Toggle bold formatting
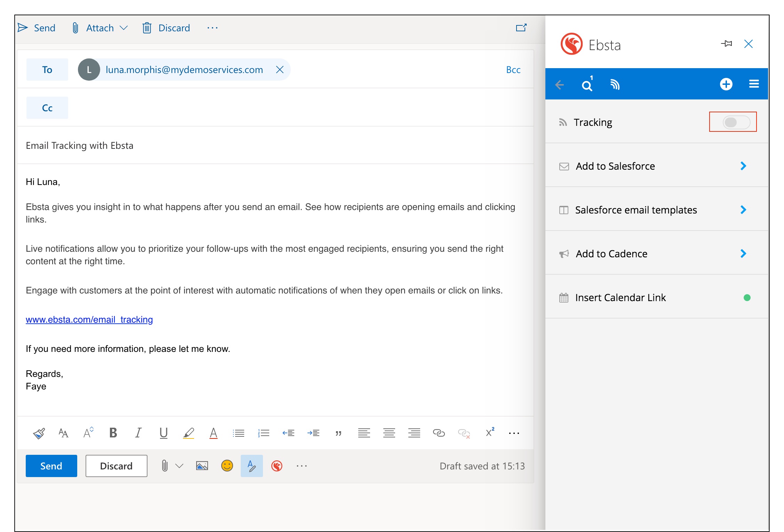Screen dimensions: 784x532 click(113, 433)
